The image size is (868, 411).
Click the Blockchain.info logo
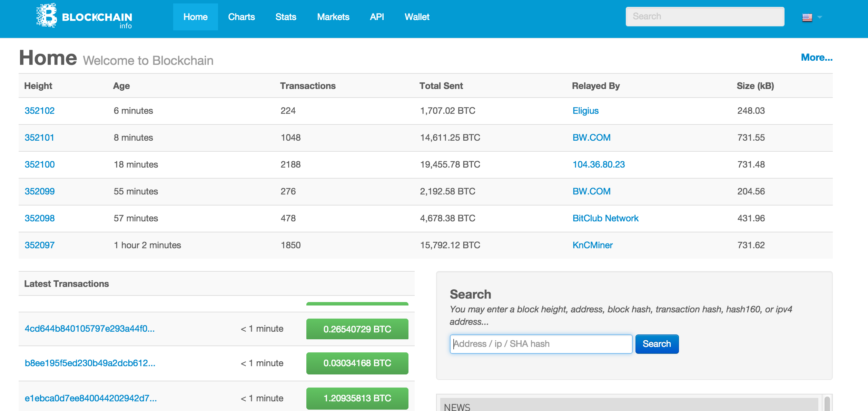tap(84, 16)
